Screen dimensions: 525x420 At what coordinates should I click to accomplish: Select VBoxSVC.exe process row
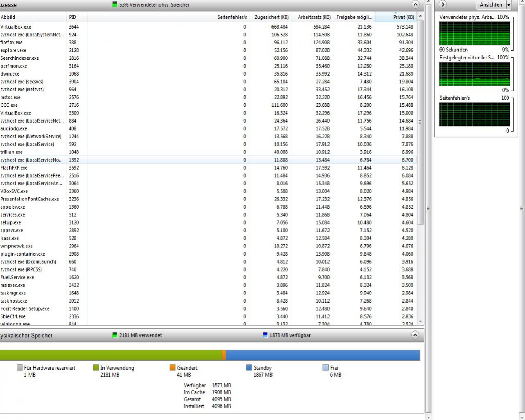(x=208, y=191)
